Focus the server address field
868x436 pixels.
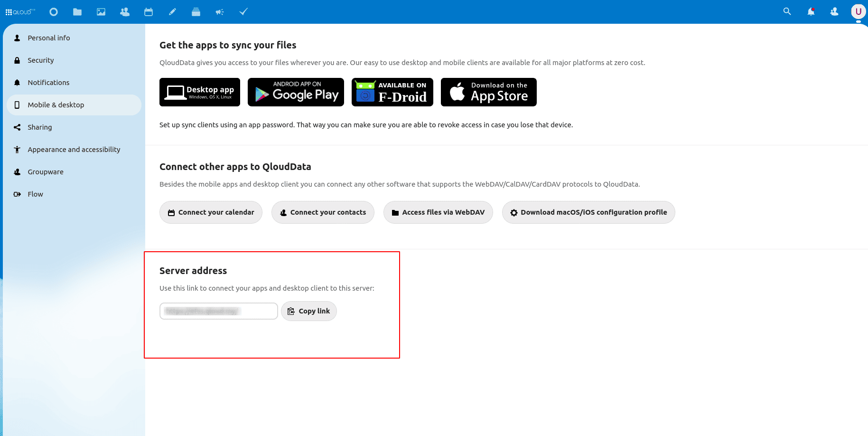(x=219, y=311)
